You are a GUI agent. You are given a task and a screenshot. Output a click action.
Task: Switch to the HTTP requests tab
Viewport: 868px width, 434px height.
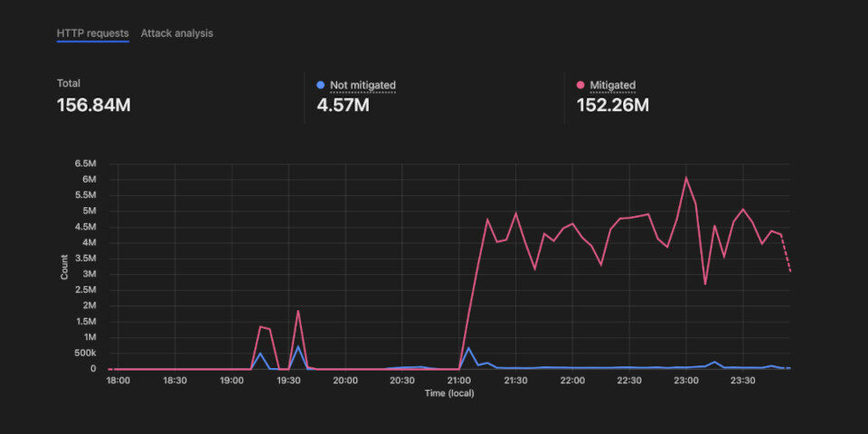point(92,33)
